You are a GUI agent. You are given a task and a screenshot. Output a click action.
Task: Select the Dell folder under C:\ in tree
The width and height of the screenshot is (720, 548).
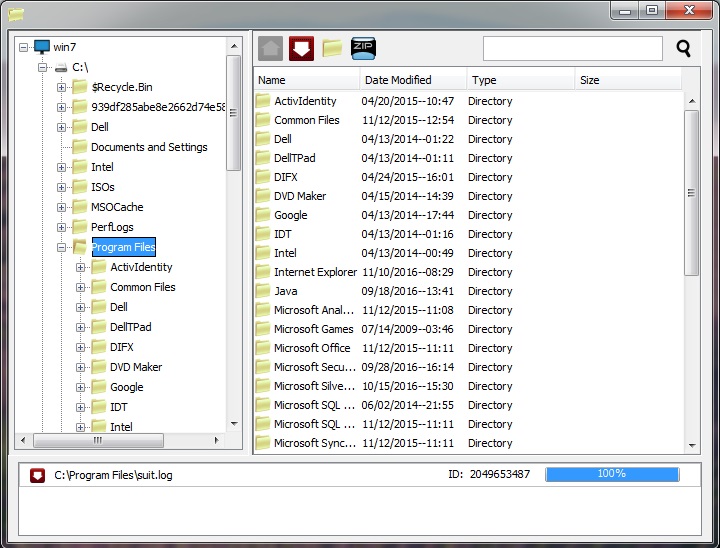(100, 127)
